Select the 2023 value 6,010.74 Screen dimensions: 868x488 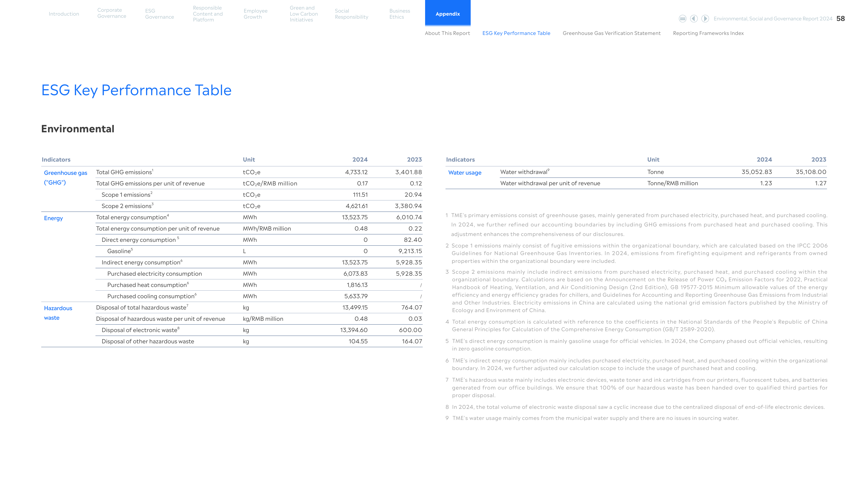[409, 217]
